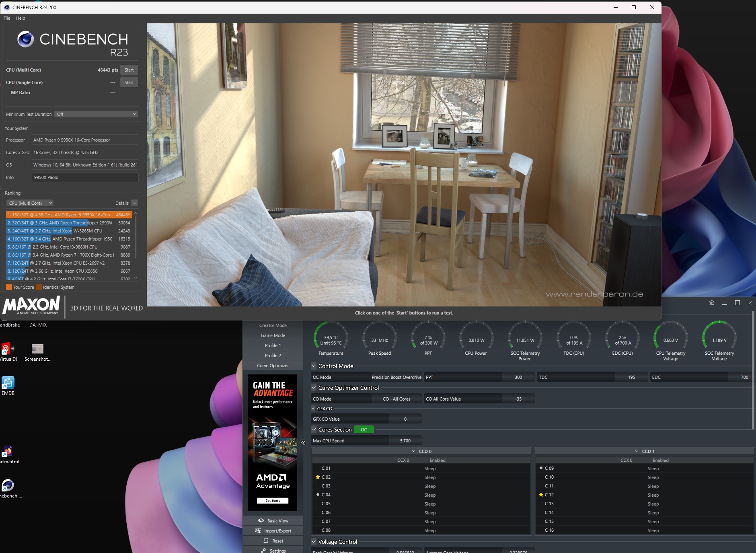Click the dot marker next to C 09

[x=541, y=468]
